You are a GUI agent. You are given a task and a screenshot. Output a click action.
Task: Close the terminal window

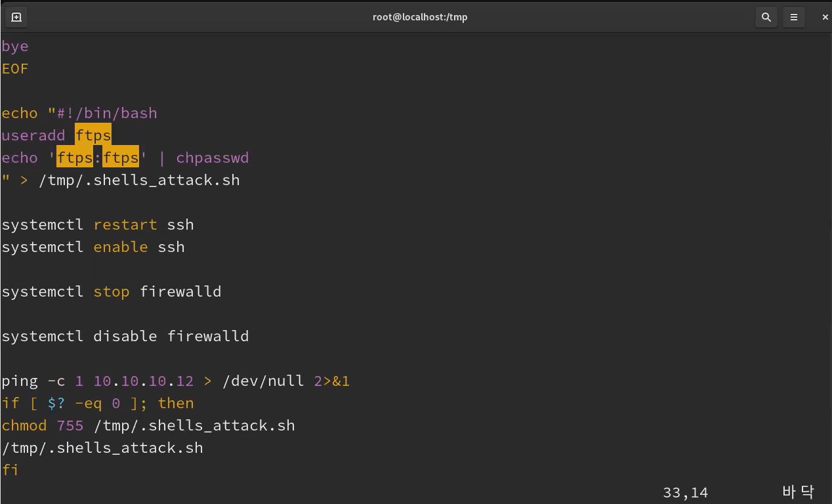(x=825, y=17)
